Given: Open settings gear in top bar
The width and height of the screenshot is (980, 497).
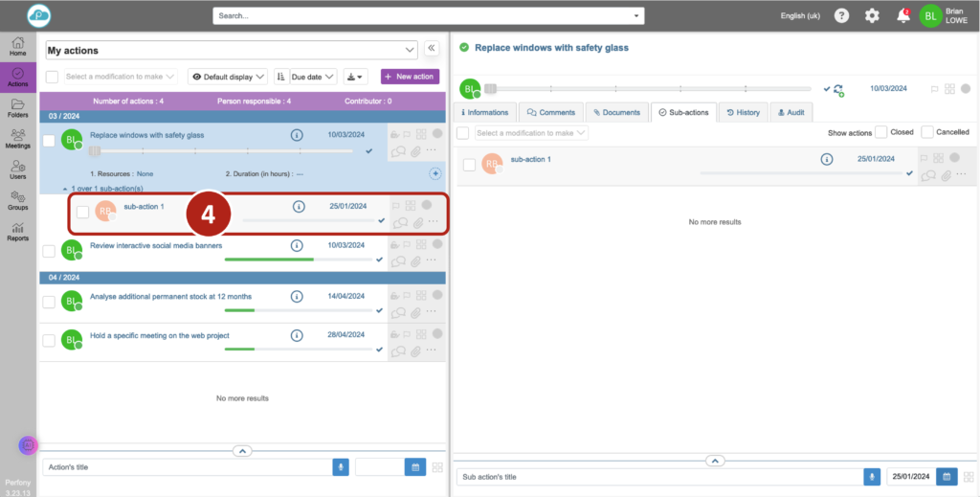Looking at the screenshot, I should (x=871, y=15).
